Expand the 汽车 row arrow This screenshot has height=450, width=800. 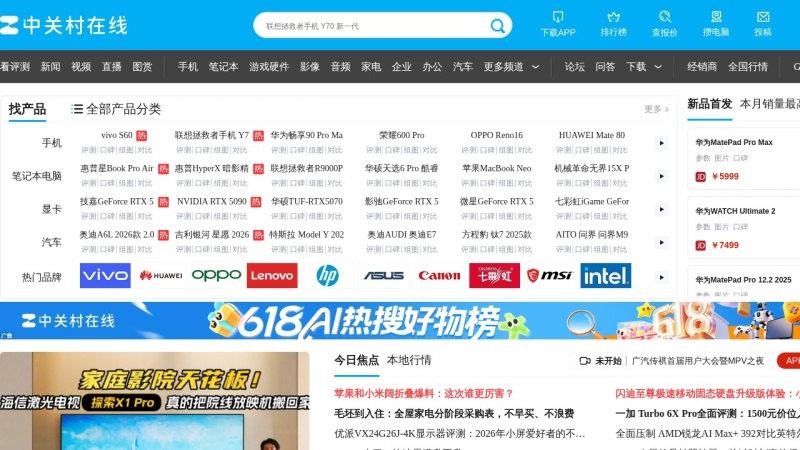click(x=661, y=242)
